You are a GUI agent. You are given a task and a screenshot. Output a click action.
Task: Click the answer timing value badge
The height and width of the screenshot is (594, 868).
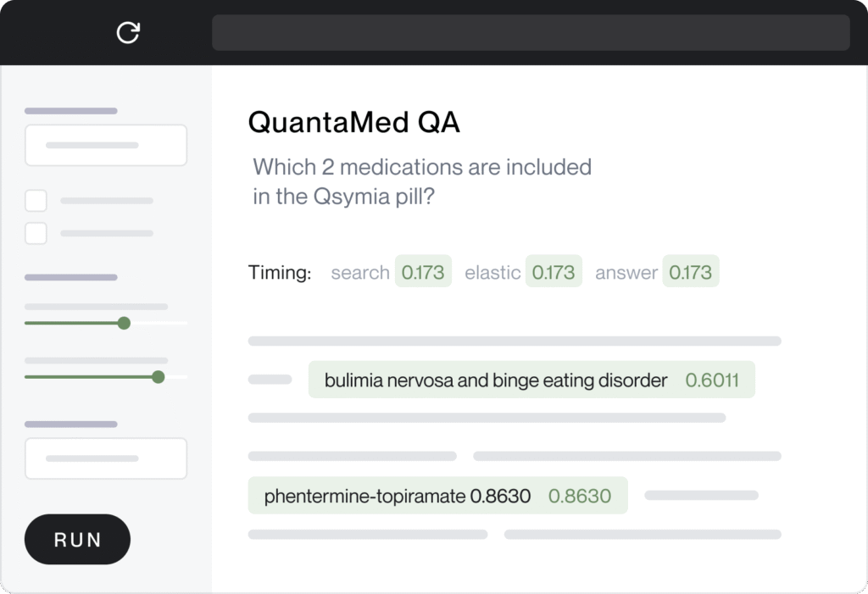point(690,272)
